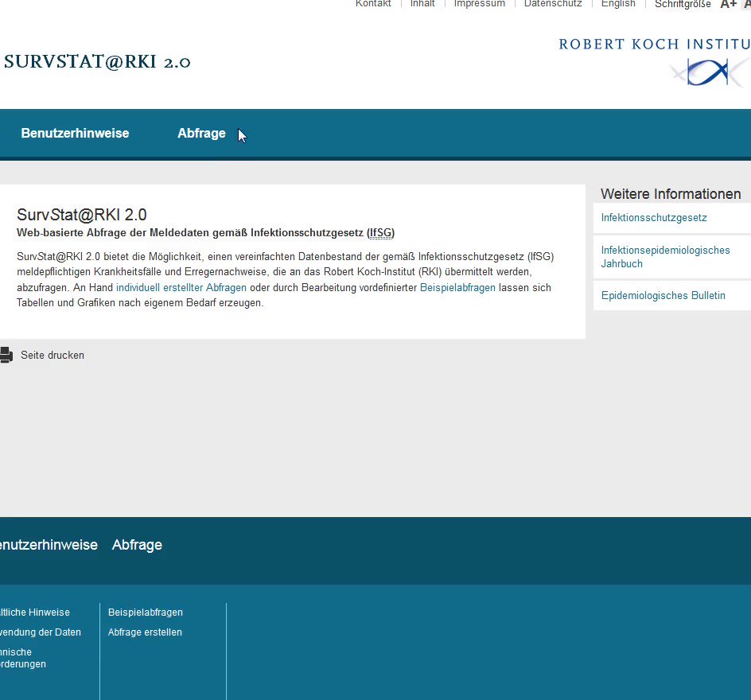The width and height of the screenshot is (751, 700).
Task: Open the Kontakt link in the top bar
Action: tap(372, 4)
